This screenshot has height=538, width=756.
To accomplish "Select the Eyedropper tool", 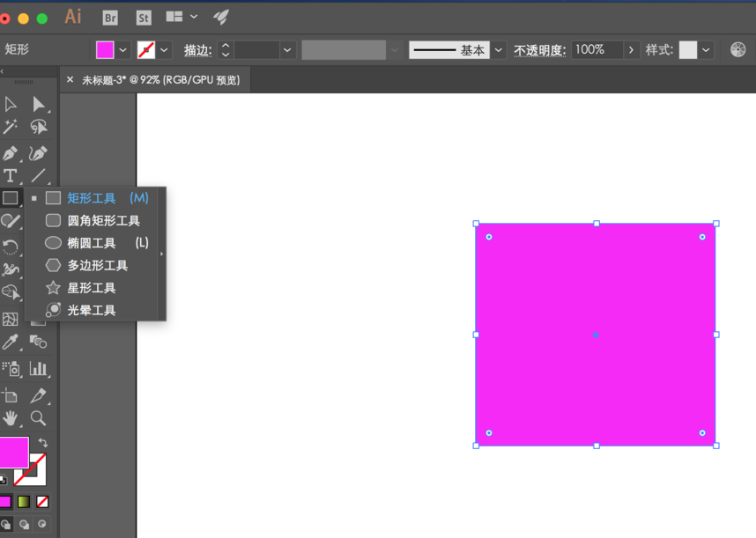I will click(x=11, y=342).
